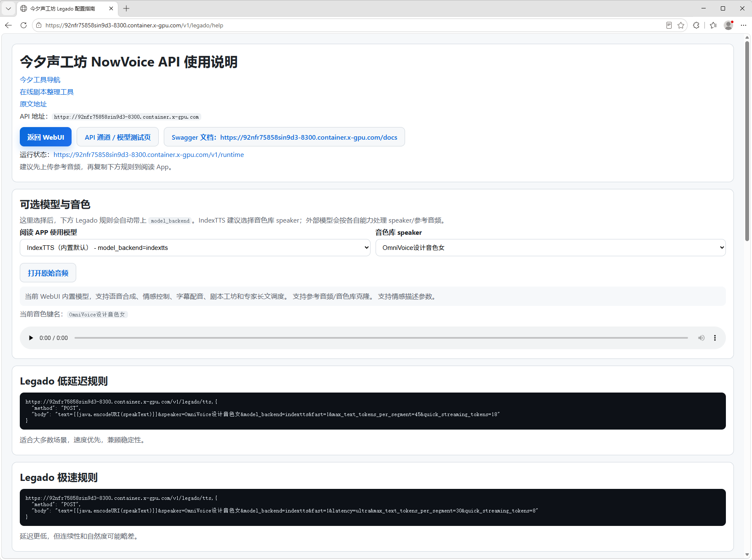Add this page to favorites
This screenshot has width=752, height=560.
681,25
